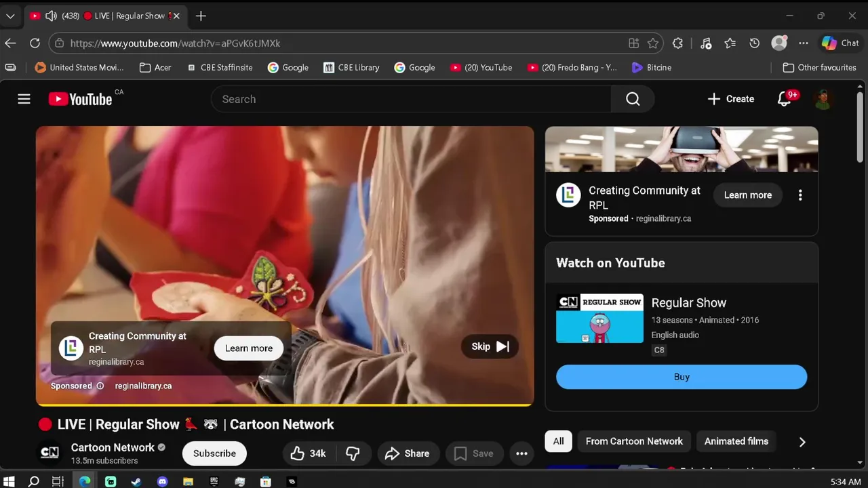Skip the video advertisement
The height and width of the screenshot is (488, 868).
click(x=490, y=346)
